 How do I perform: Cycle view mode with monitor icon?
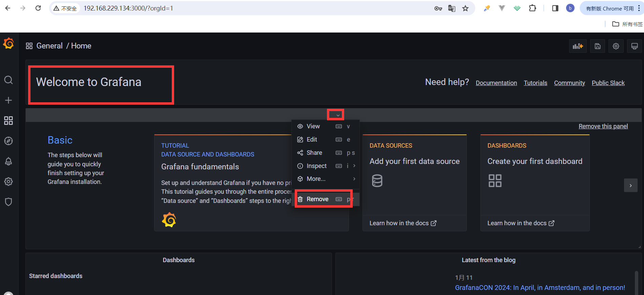(x=635, y=46)
